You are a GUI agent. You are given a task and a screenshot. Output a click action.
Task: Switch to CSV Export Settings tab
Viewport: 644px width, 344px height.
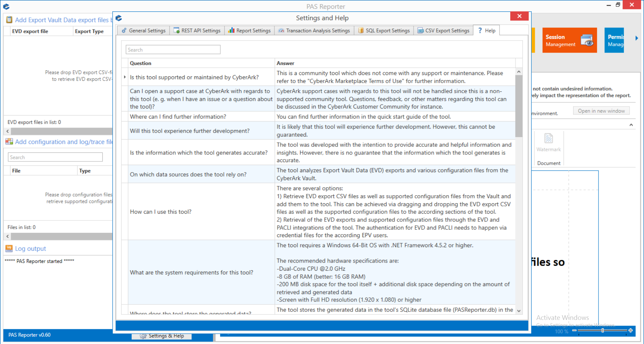pyautogui.click(x=443, y=30)
